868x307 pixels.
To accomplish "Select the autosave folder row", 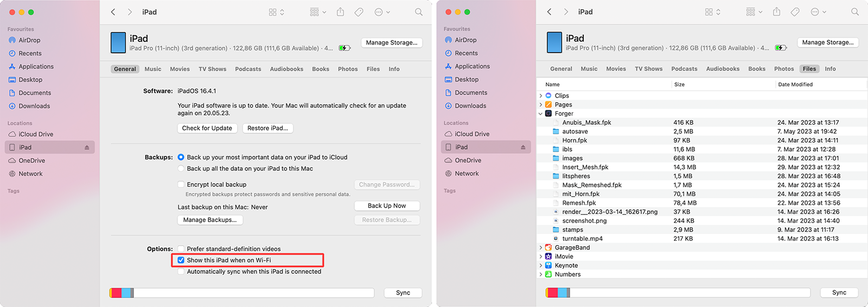I will click(x=702, y=131).
